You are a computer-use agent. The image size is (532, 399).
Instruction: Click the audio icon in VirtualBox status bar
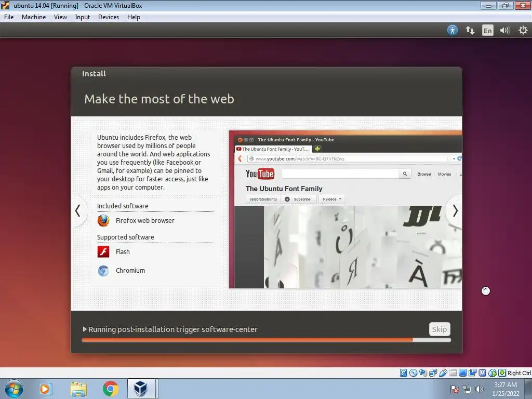click(x=423, y=373)
